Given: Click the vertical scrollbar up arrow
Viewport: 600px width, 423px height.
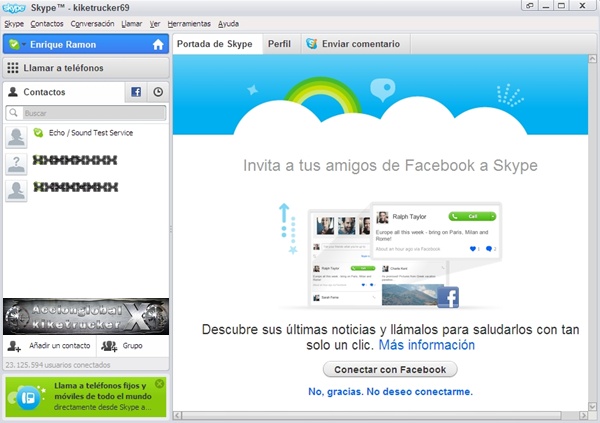Looking at the screenshot, I should coord(592,59).
